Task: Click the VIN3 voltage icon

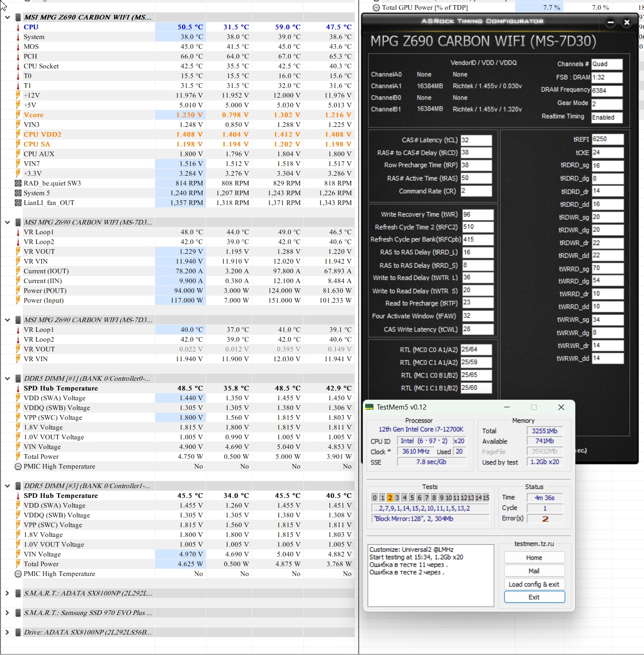Action: point(18,125)
